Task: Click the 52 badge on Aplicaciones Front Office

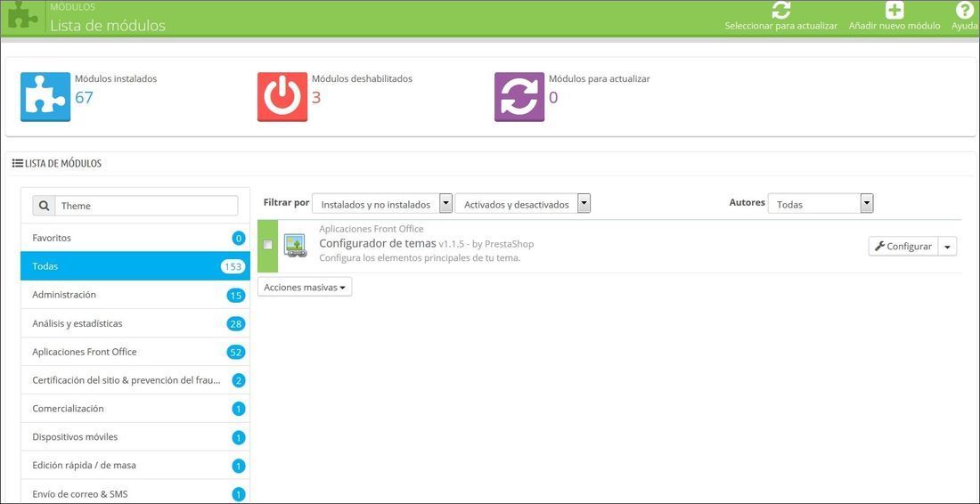Action: coord(235,353)
